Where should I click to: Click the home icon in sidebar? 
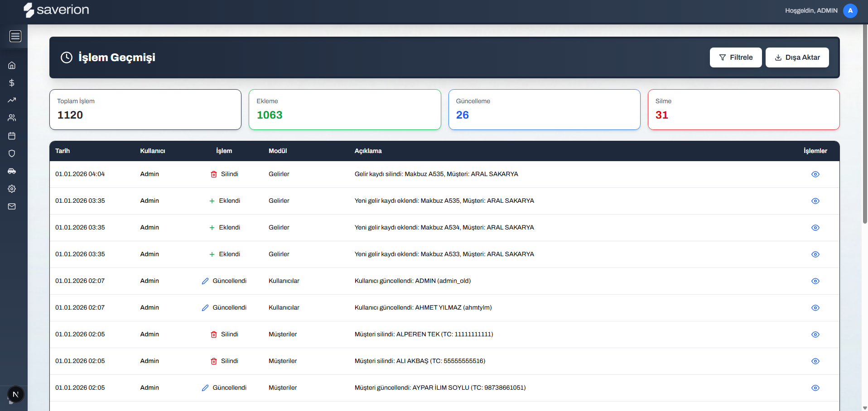tap(12, 65)
